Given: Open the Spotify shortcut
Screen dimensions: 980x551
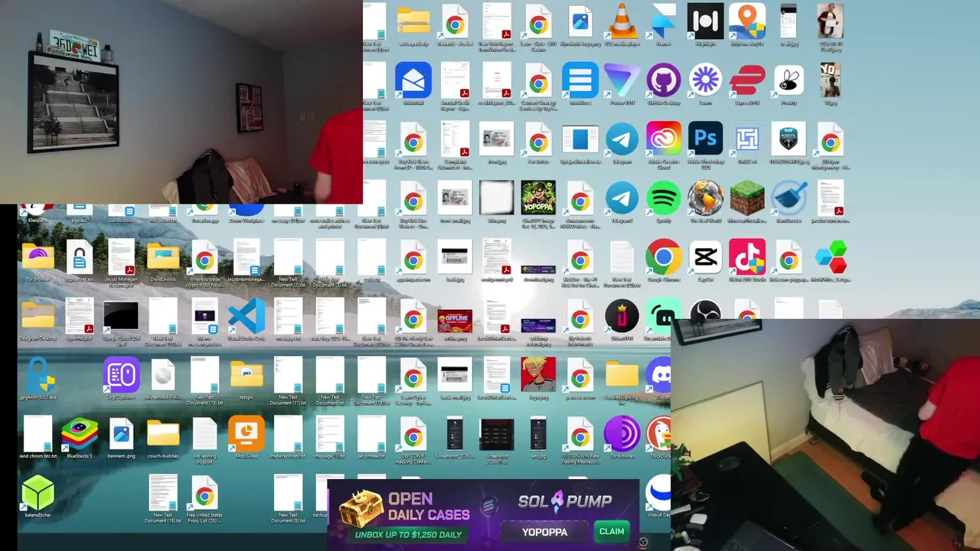Looking at the screenshot, I should [664, 199].
